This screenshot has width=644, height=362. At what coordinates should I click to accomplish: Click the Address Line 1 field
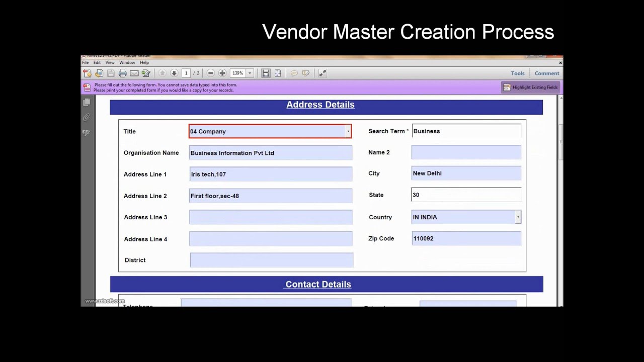pyautogui.click(x=271, y=174)
